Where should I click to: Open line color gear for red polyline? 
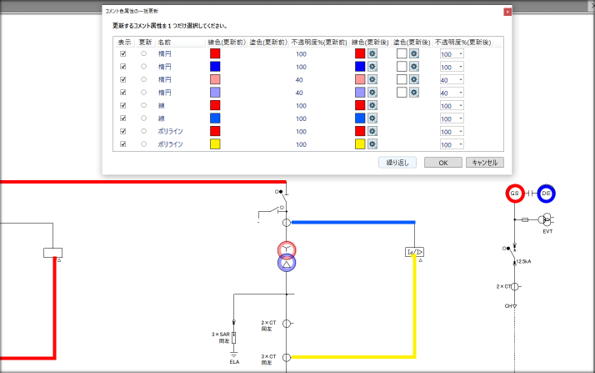[x=372, y=131]
